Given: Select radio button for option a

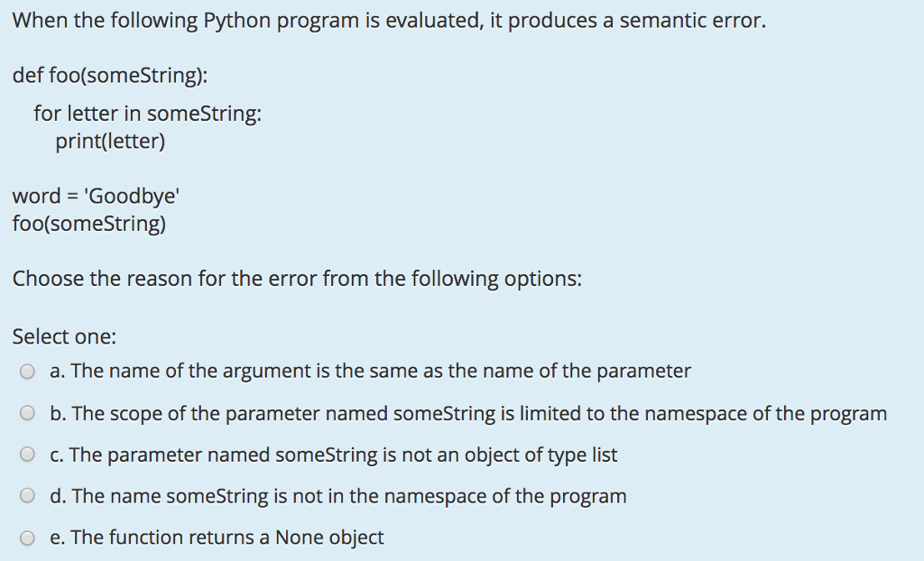Looking at the screenshot, I should pos(27,371).
